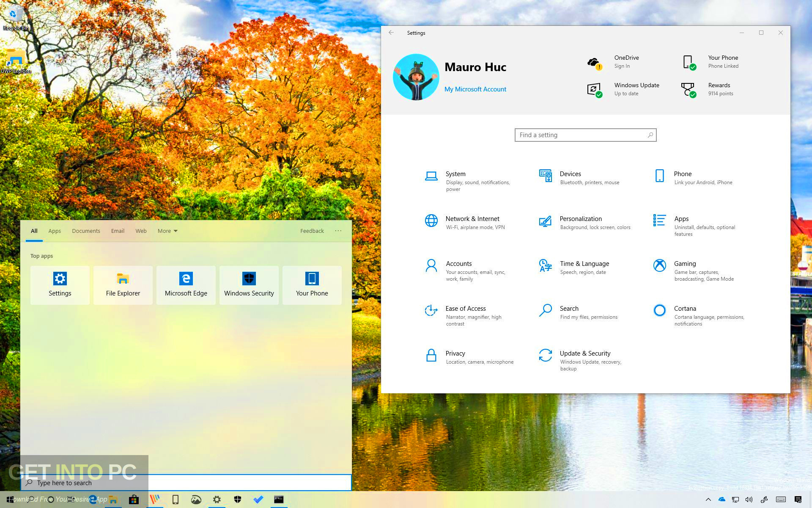Open Devices settings for Bluetooth and printers

point(579,178)
